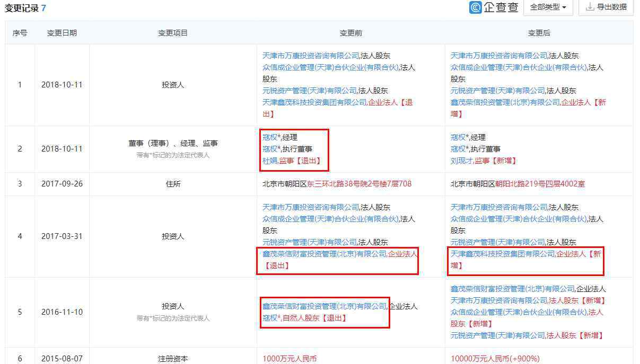The height and width of the screenshot is (364, 640).
Task: Open 众信成企业管理 in 2017-03-31 row 变更后
Action: [519, 219]
